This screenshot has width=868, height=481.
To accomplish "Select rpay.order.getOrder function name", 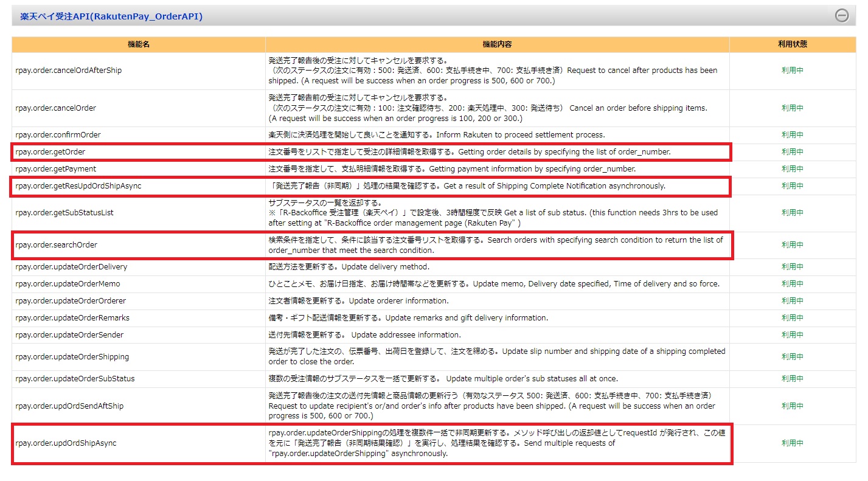I will 50,152.
